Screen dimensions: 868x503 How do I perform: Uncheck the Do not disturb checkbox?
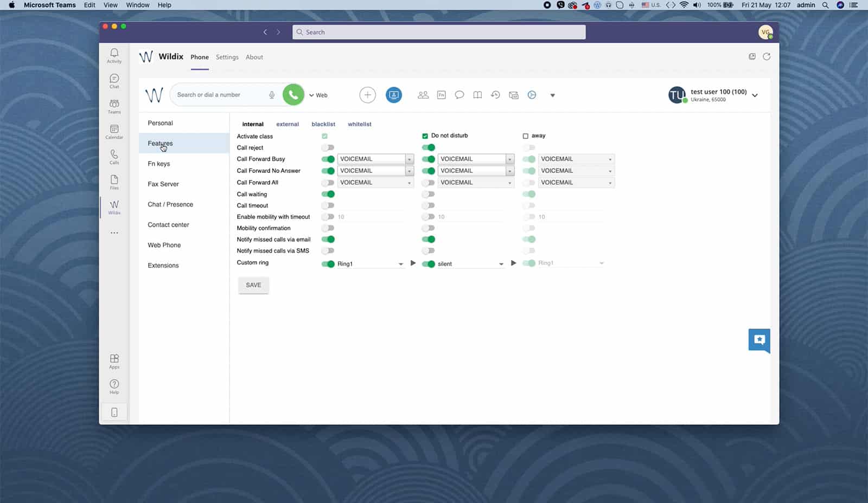[425, 136]
